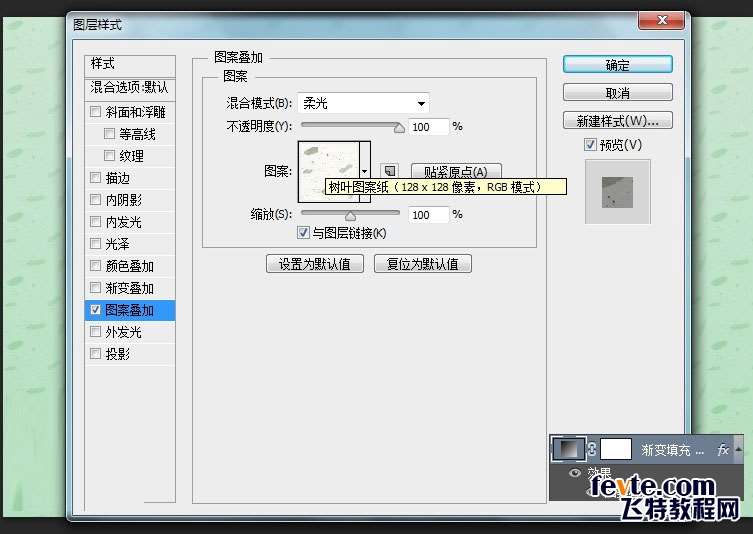Image resolution: width=753 pixels, height=534 pixels.
Task: Select the 渐变填充 layer name
Action: coord(672,450)
